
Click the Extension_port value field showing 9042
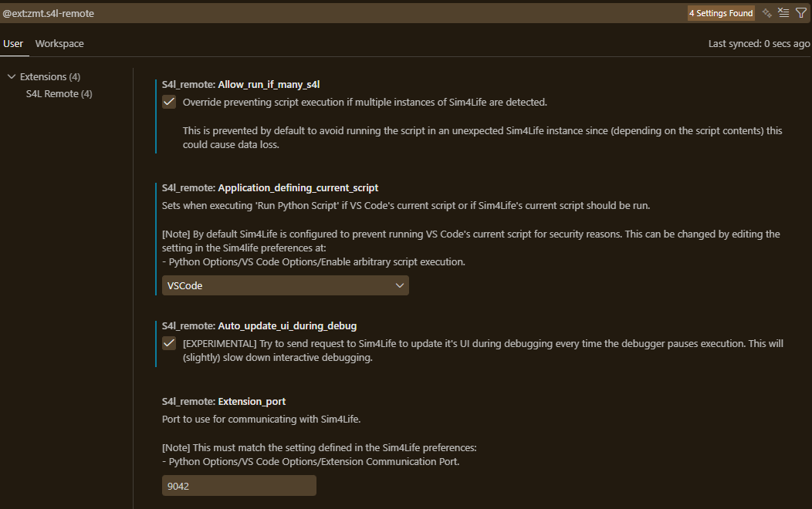239,485
